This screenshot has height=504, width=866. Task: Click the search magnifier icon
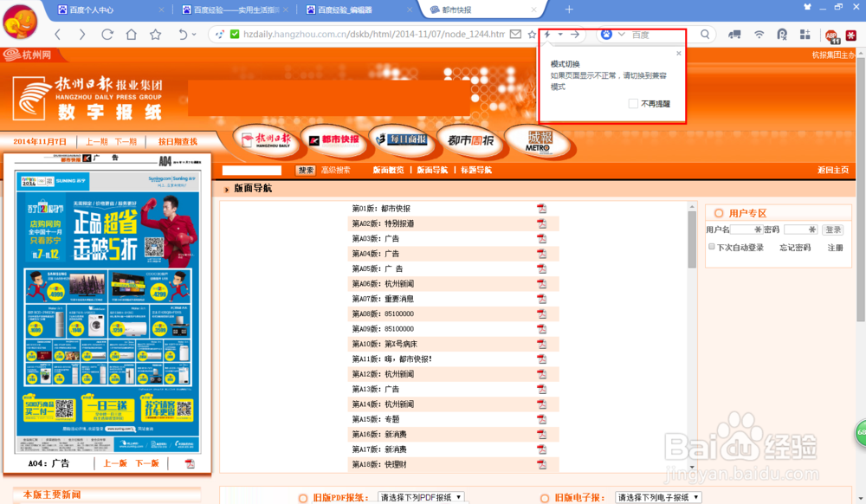tap(705, 35)
